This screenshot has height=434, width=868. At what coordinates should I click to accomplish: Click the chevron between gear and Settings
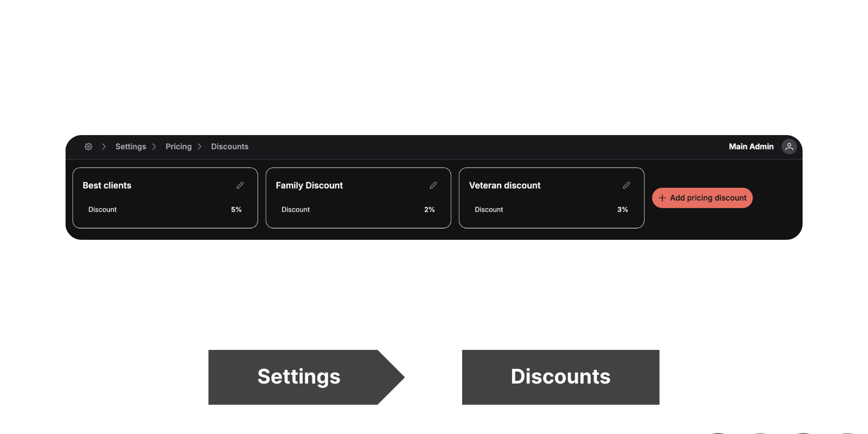(103, 146)
